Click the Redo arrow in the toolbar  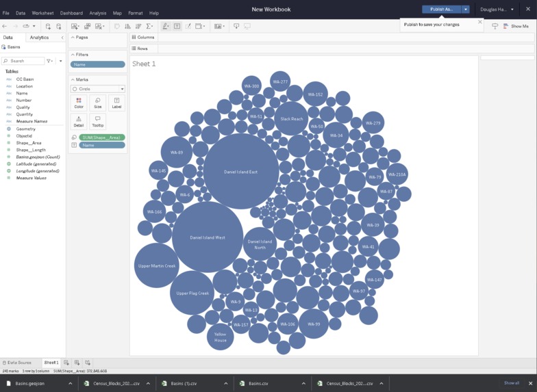pos(15,26)
